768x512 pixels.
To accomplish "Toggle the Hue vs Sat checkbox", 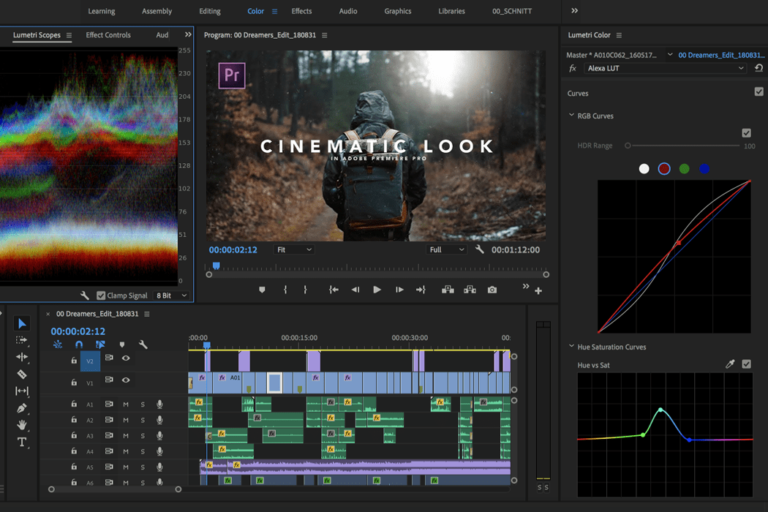I will click(746, 364).
